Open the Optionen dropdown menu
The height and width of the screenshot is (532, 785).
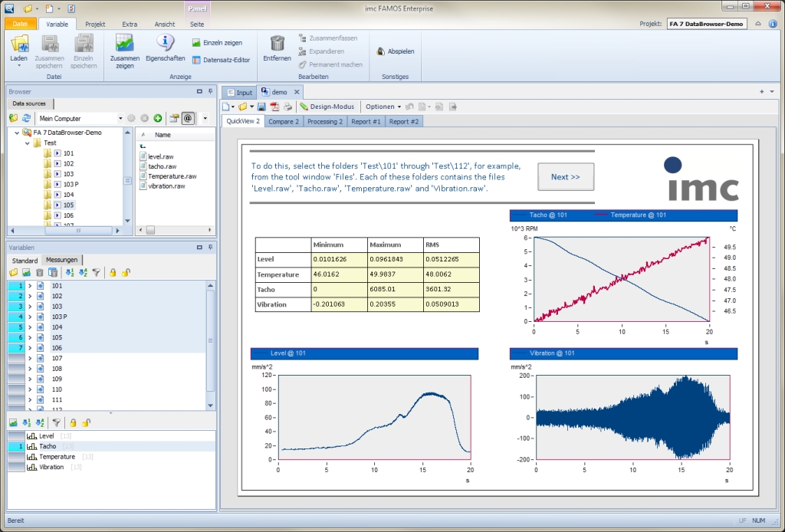coord(383,107)
